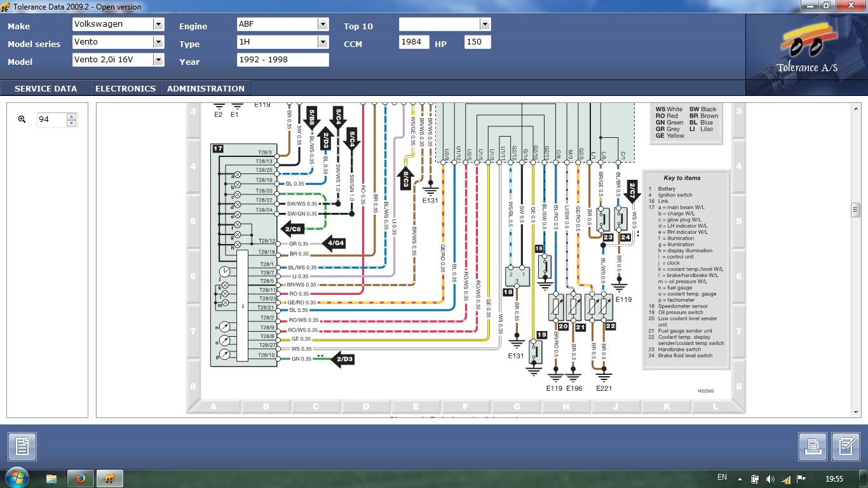Open the SERVICE DATA menu

tap(46, 88)
